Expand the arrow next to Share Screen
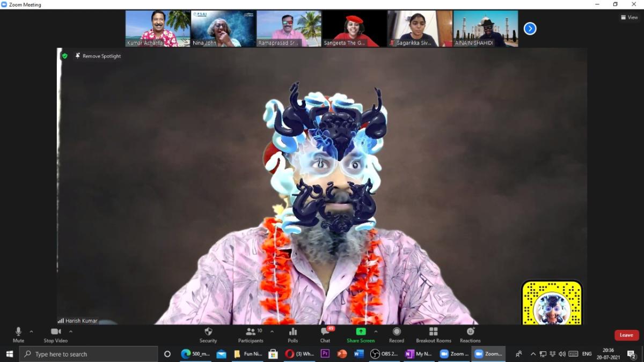The width and height of the screenshot is (644, 362). coord(376,331)
